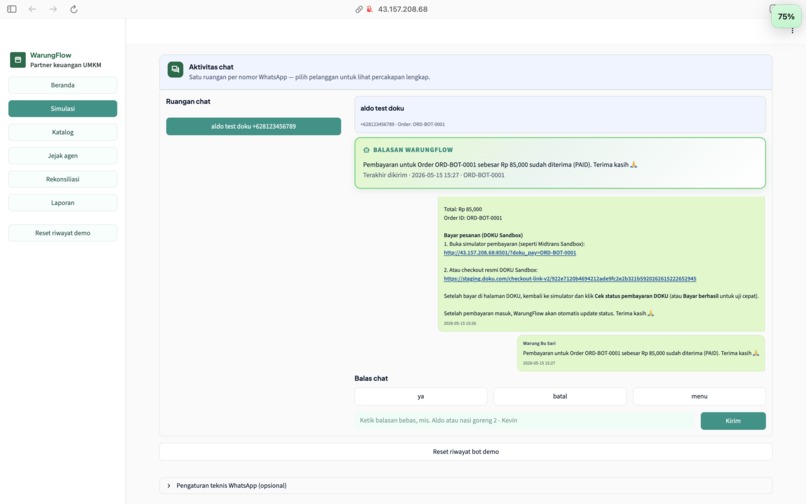806x504 pixels.
Task: Click the Aktivitas chat header icon
Action: point(175,69)
